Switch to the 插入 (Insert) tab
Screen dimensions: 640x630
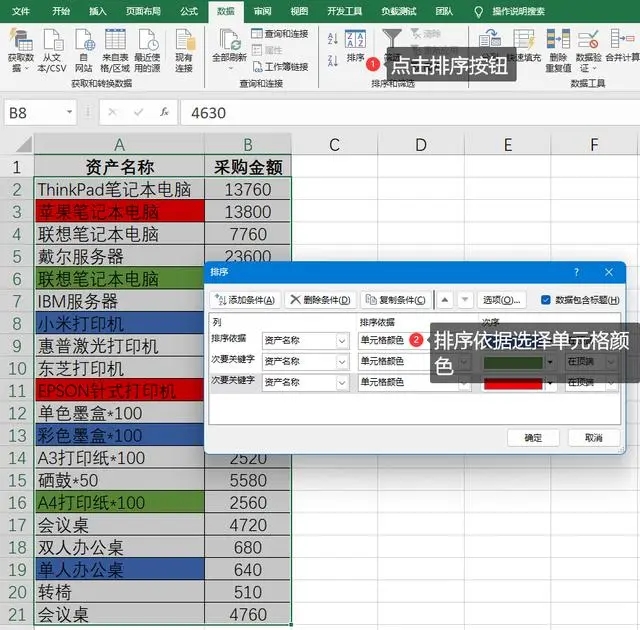tap(98, 11)
